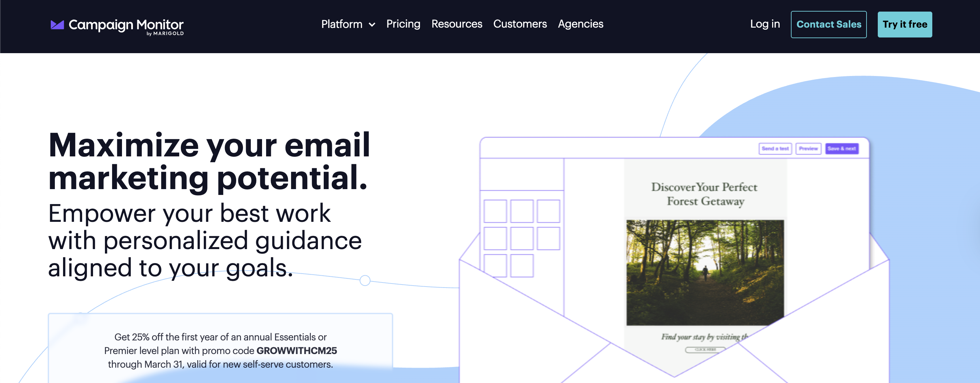Open the Agencies nav link
The width and height of the screenshot is (980, 383).
pyautogui.click(x=580, y=24)
